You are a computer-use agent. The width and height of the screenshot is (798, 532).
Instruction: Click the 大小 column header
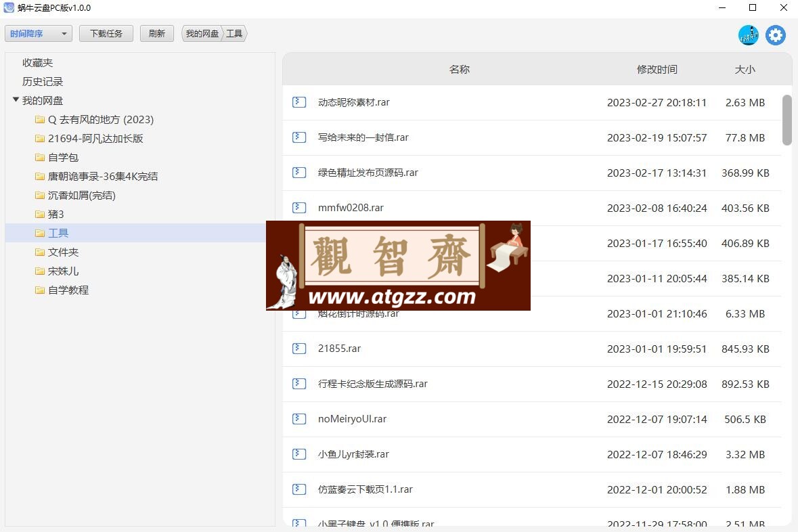(745, 69)
